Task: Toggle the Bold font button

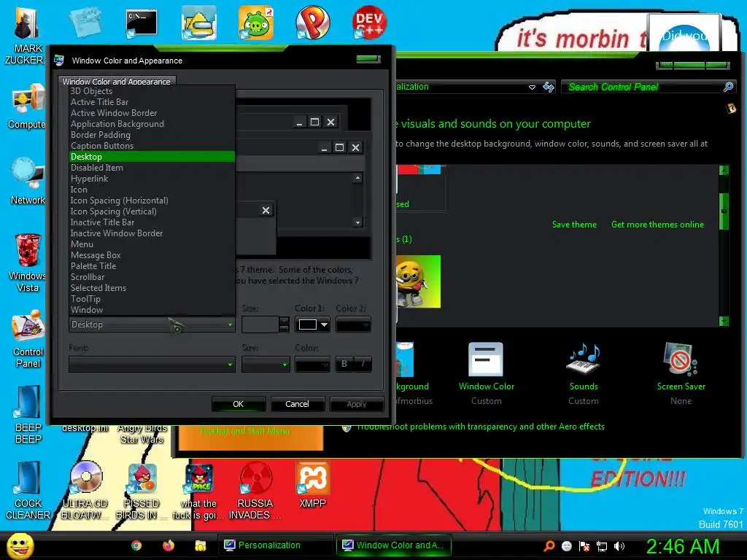Action: [x=344, y=364]
